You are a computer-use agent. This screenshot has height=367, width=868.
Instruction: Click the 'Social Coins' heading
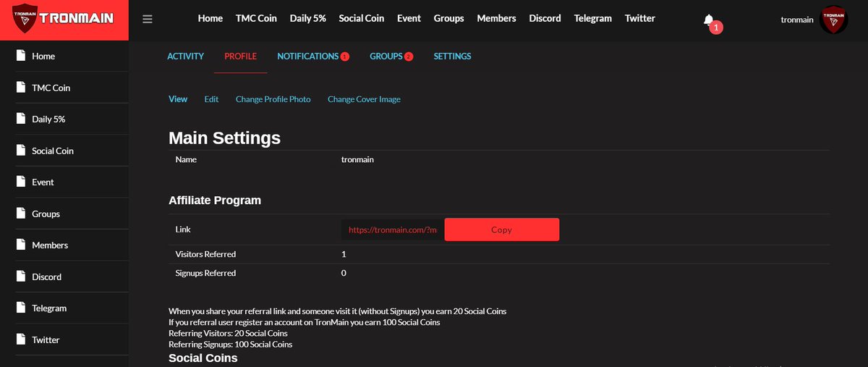coord(203,358)
